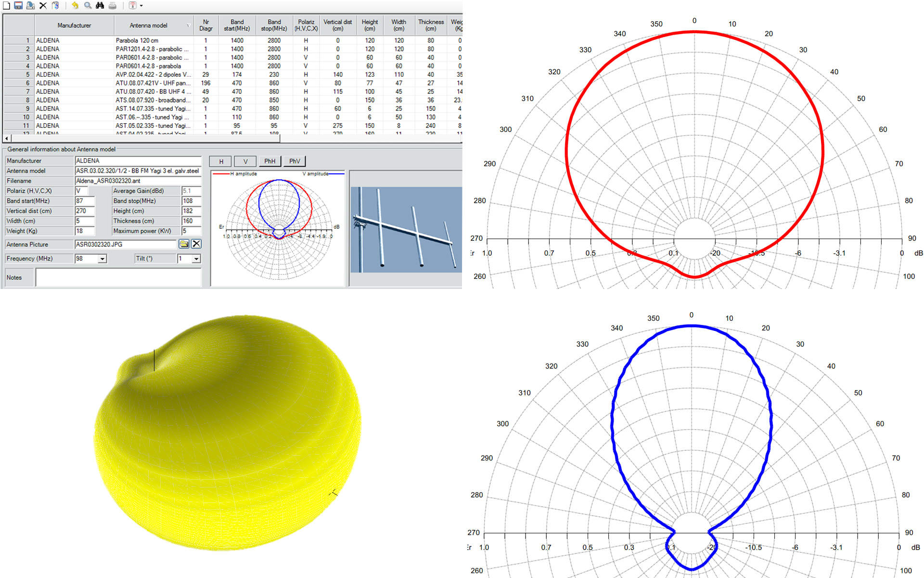The height and width of the screenshot is (578, 924).
Task: Open the Tilt dropdown
Action: click(x=196, y=259)
